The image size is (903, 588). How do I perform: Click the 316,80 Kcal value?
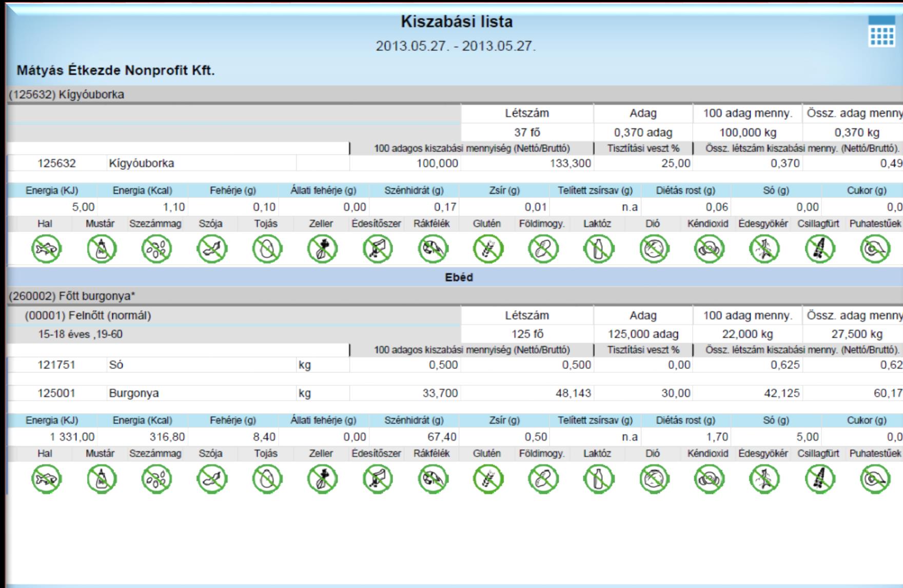pyautogui.click(x=167, y=437)
